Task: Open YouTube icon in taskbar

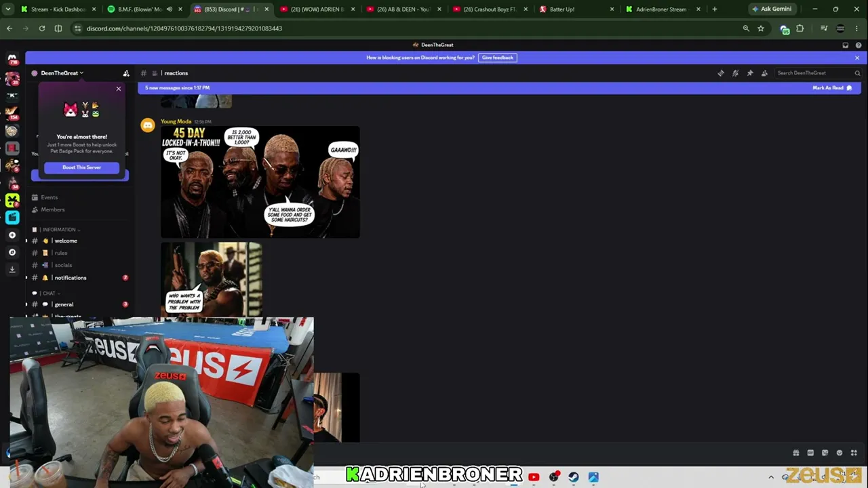Action: 534,477
